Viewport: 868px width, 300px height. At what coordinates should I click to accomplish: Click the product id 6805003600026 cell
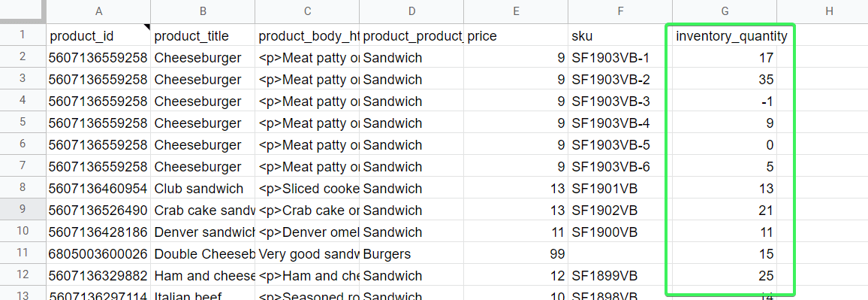tap(98, 254)
